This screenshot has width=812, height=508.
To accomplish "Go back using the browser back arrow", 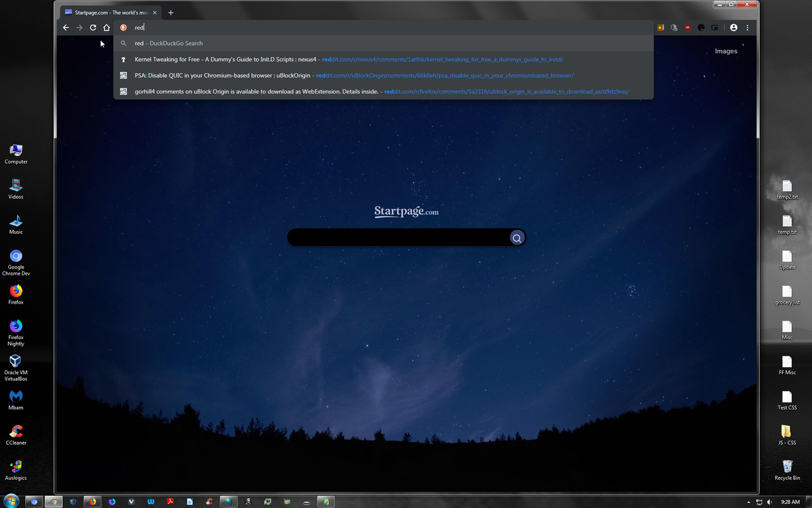I will (x=66, y=27).
